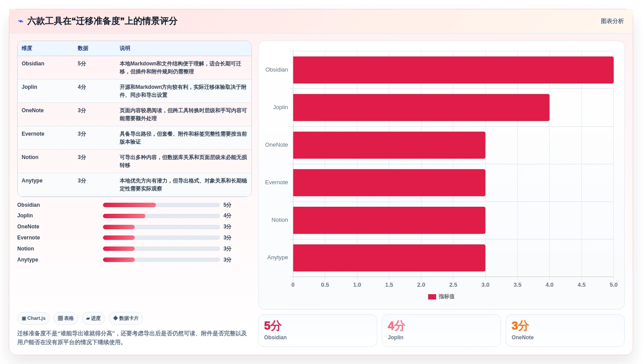This screenshot has width=642, height=364.
Task: Click the 指标值 legend label
Action: point(446,297)
